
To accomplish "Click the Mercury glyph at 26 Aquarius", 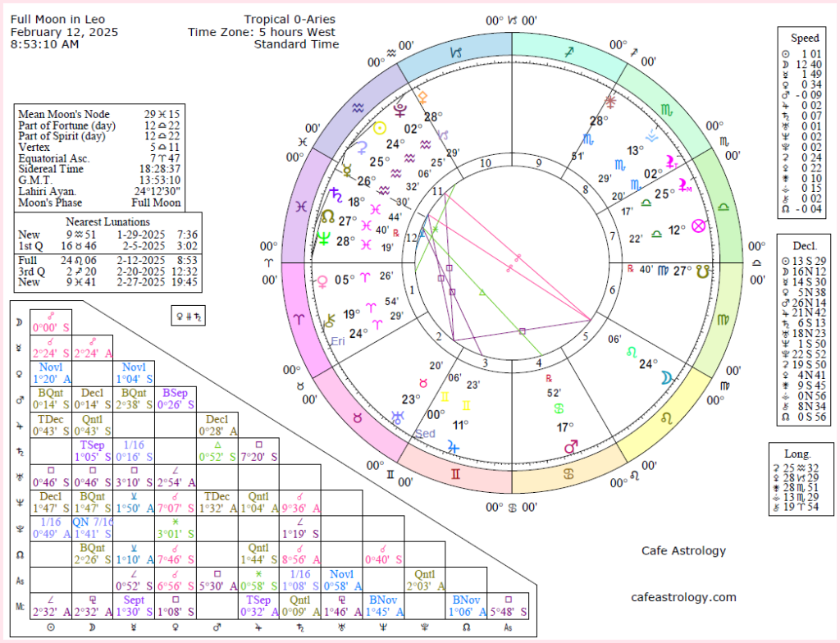I will pyautogui.click(x=345, y=171).
